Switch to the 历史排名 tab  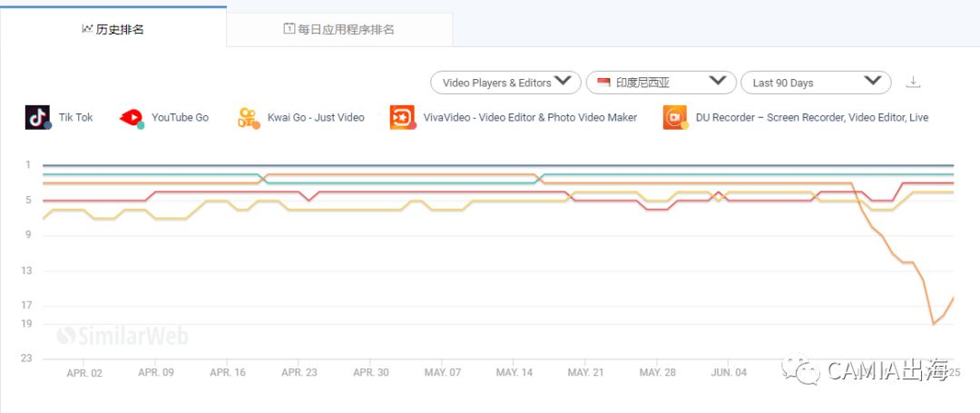tap(113, 29)
